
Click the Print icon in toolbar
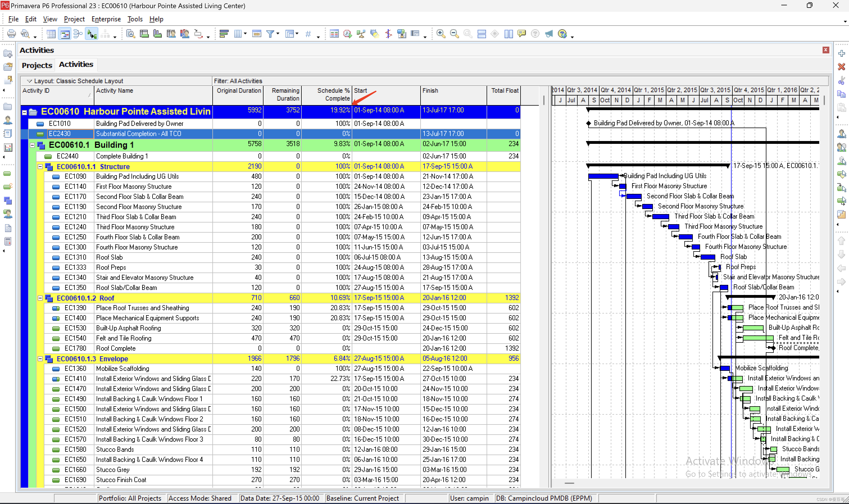11,34
